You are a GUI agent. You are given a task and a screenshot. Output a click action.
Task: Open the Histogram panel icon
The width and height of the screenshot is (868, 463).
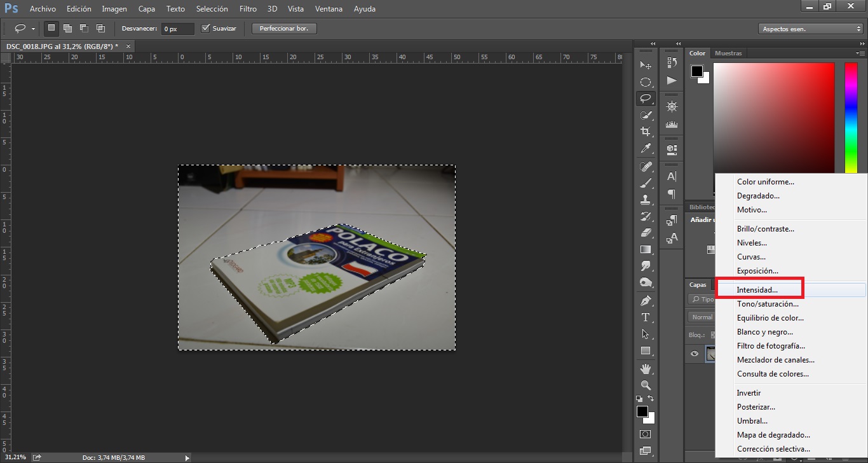(672, 125)
